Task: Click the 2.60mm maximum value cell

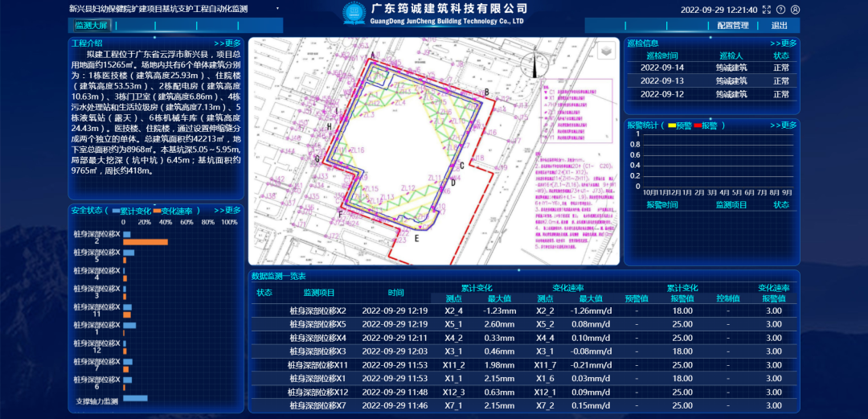Action: point(499,324)
